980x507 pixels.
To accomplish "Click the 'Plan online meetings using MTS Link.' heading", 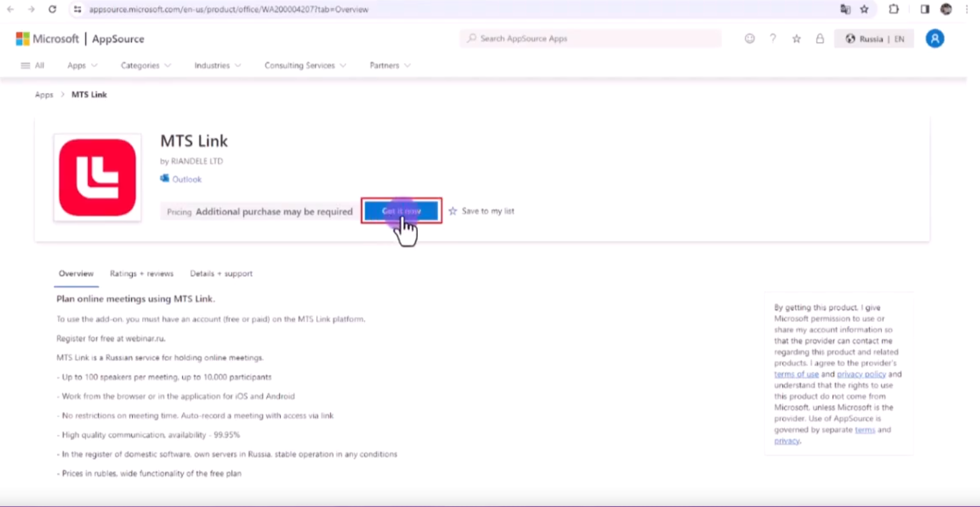I will point(136,298).
